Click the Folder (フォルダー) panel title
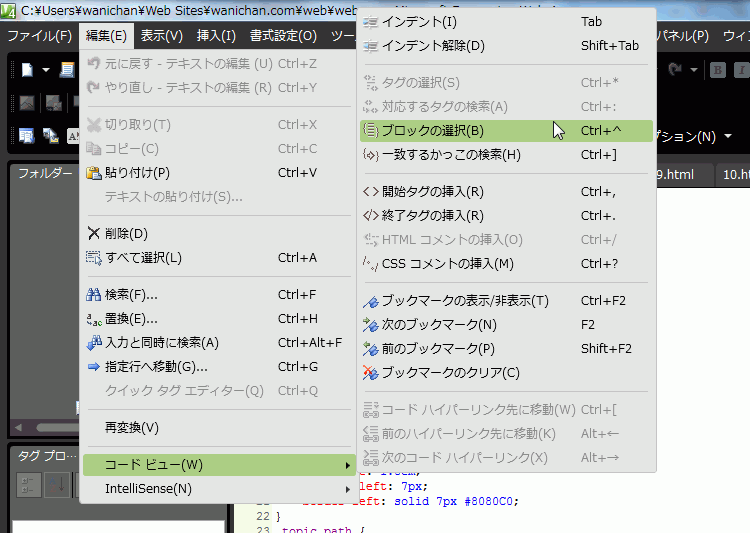 (x=45, y=173)
